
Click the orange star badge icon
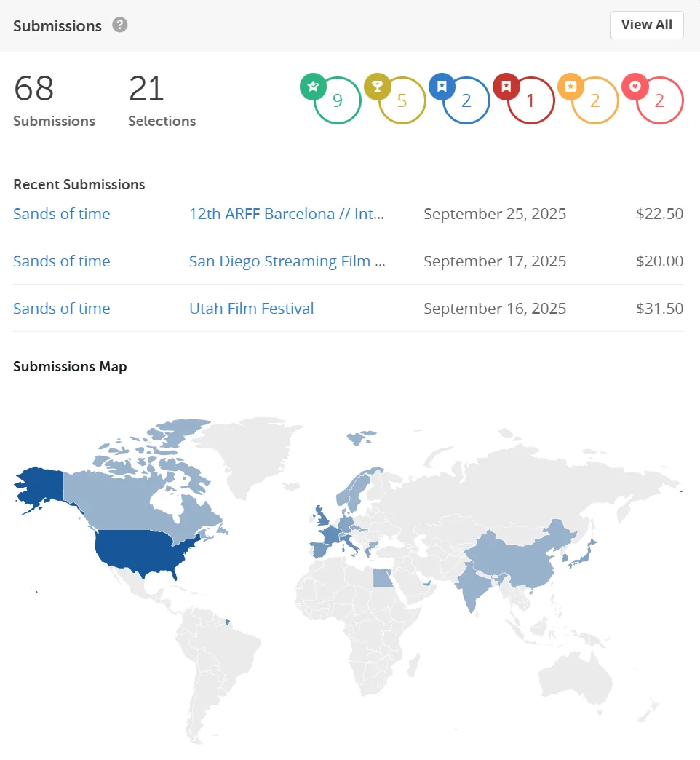point(570,87)
